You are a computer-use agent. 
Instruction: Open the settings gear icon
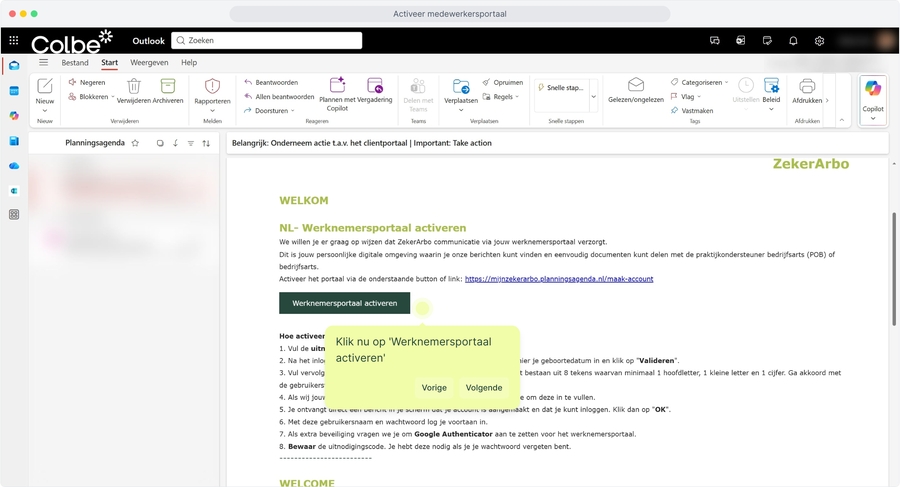[x=819, y=41]
